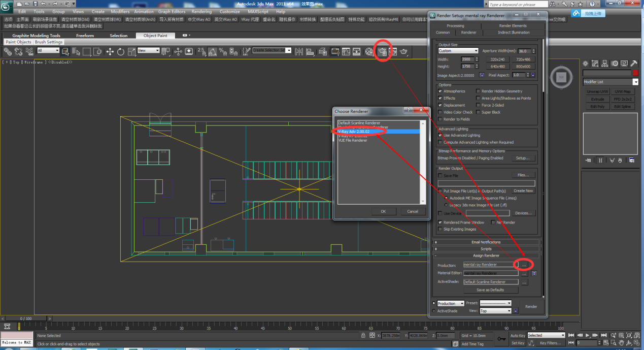Switch to the Hierarchy command panel tab
Screen dimensions: 644x350
point(604,63)
